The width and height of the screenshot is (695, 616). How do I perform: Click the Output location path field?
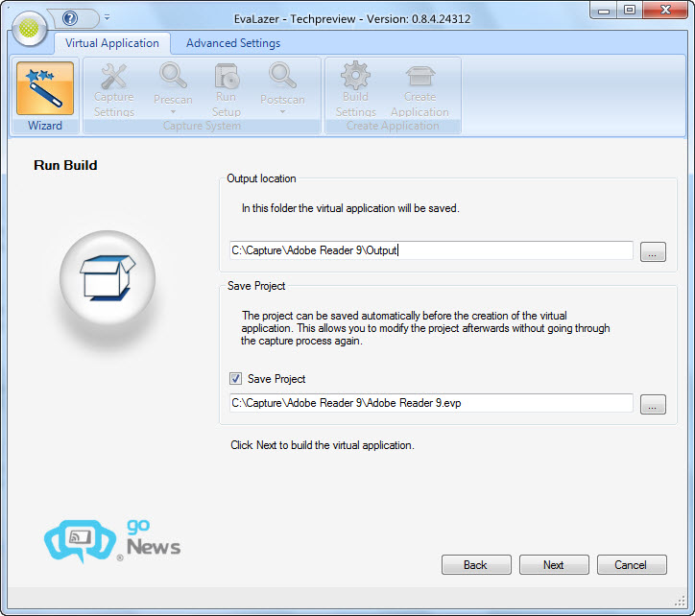(x=431, y=250)
